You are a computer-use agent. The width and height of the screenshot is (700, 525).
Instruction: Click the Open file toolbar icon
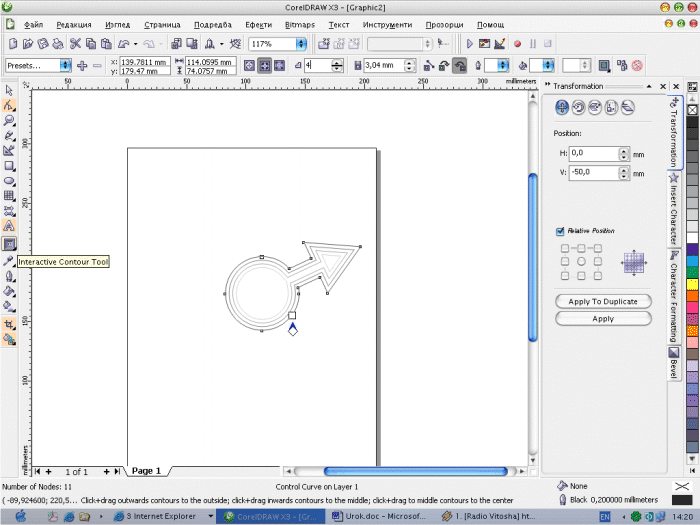coord(28,43)
